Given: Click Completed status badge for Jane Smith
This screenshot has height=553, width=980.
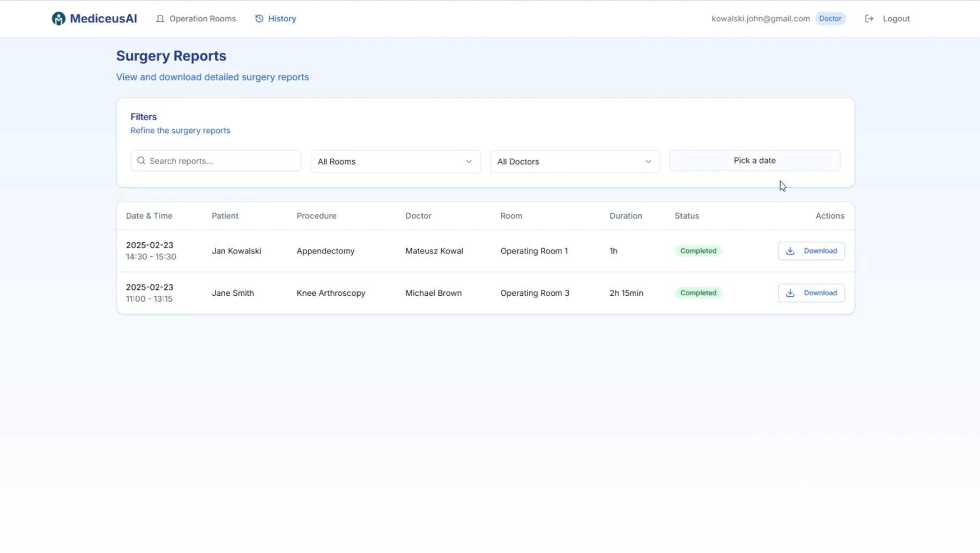Looking at the screenshot, I should (698, 293).
